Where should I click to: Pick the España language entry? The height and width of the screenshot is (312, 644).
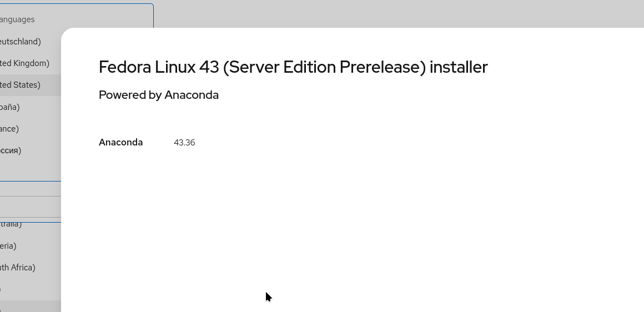tap(11, 107)
